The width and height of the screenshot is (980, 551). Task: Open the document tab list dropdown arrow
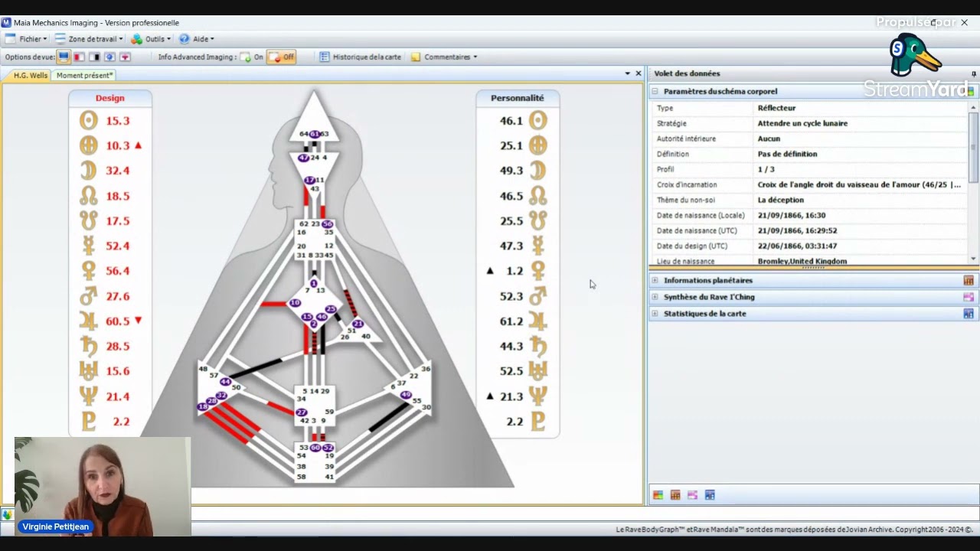tap(628, 73)
